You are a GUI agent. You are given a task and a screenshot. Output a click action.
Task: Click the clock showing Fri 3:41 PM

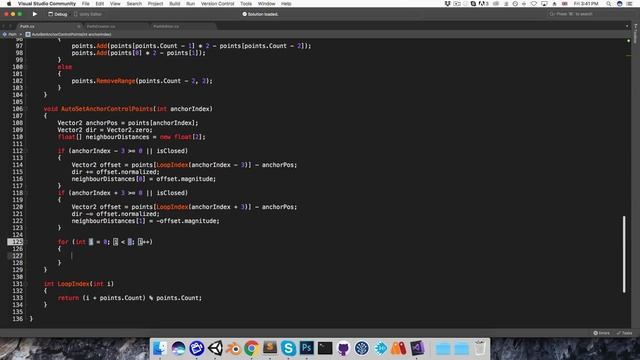586,4
